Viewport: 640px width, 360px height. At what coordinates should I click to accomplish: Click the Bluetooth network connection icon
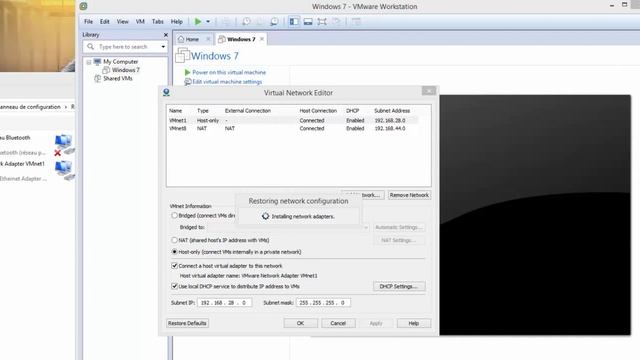(x=64, y=145)
